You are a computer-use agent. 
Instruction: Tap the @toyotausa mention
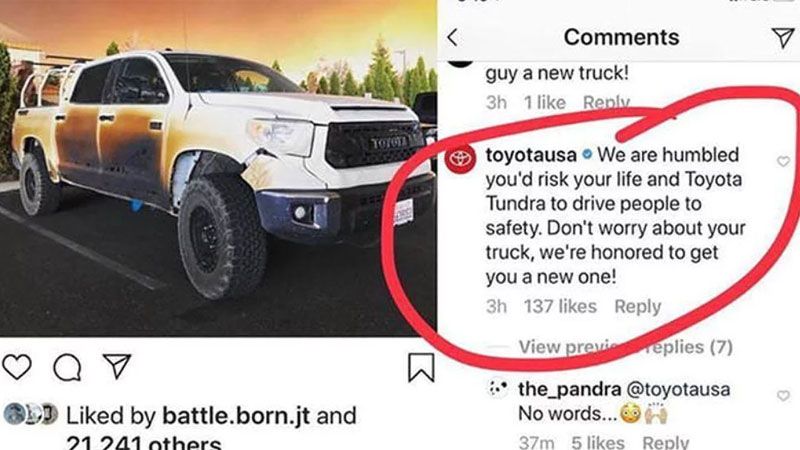[678, 389]
